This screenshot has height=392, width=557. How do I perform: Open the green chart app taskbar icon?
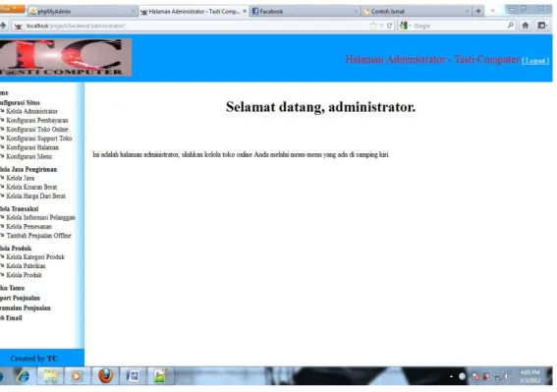[x=160, y=375]
